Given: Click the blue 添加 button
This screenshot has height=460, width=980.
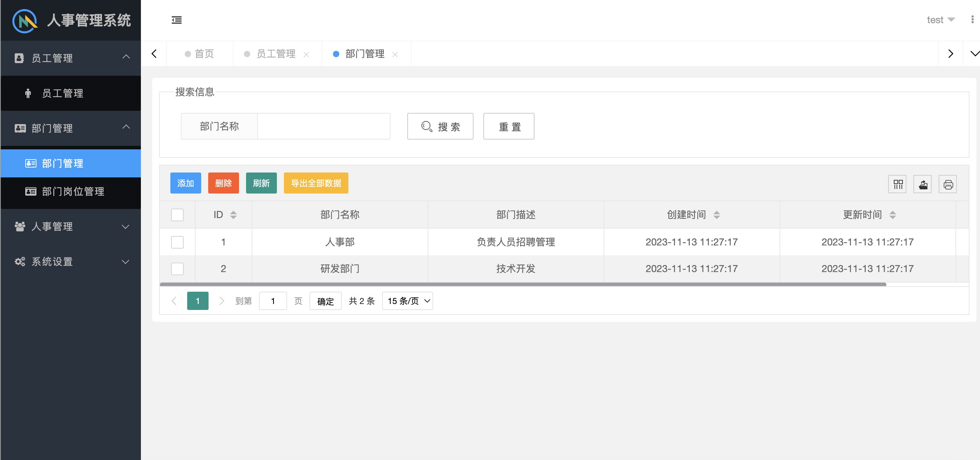Looking at the screenshot, I should click(x=186, y=183).
